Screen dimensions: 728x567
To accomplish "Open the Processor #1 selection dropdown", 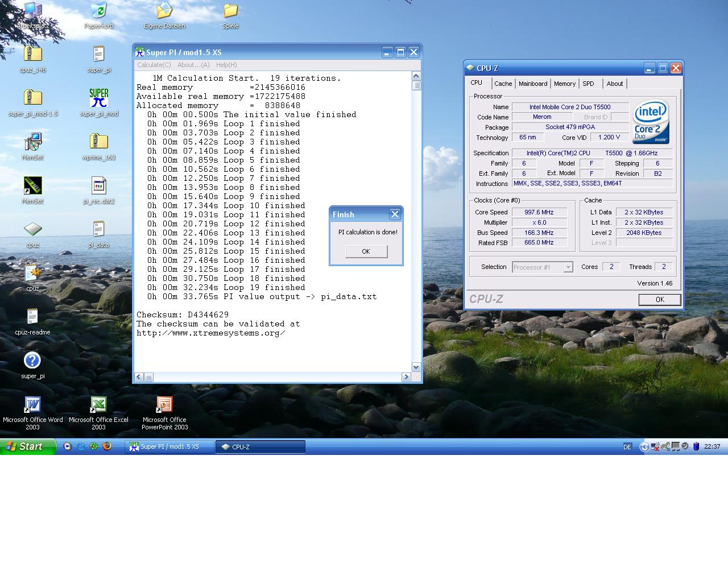I will [543, 267].
